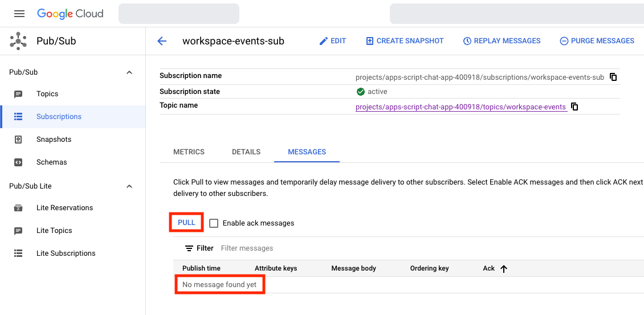The width and height of the screenshot is (644, 315).
Task: Open the workspace-events topic link
Action: pyautogui.click(x=460, y=107)
